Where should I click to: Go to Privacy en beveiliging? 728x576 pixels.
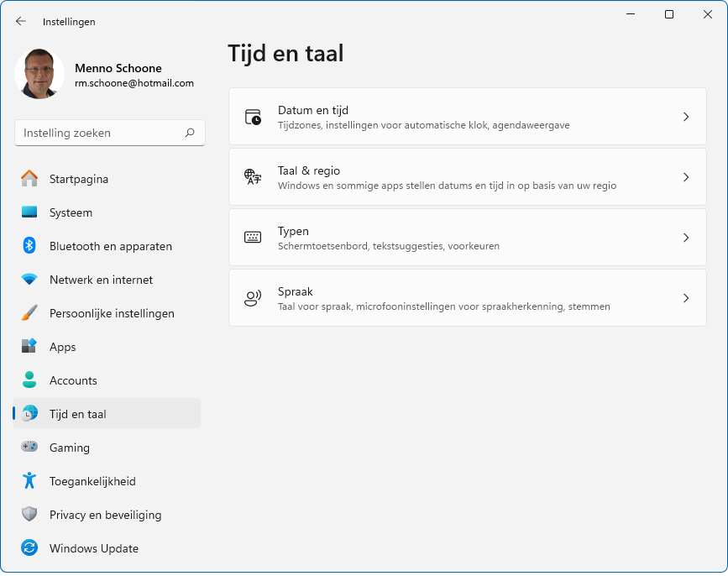click(107, 515)
